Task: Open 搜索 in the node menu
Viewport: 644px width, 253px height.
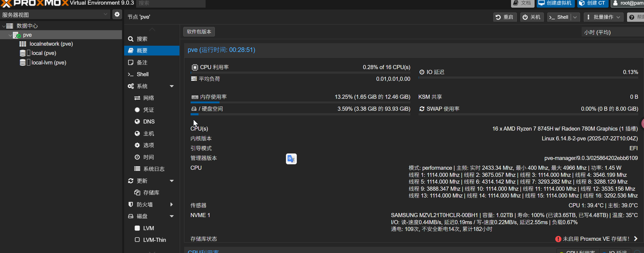Action: [x=152, y=39]
